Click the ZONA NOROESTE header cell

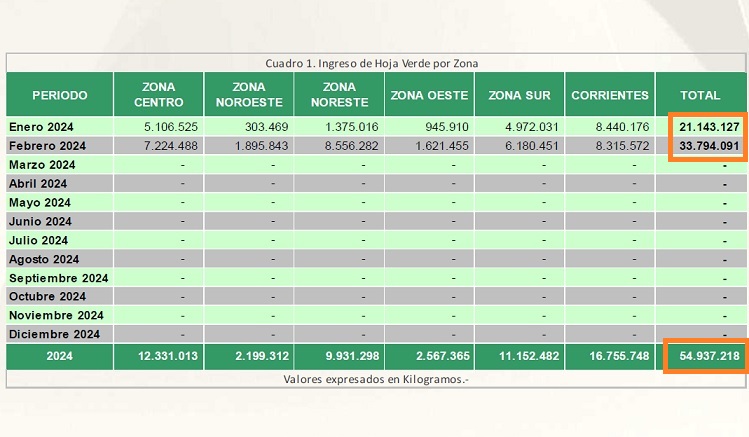pyautogui.click(x=249, y=95)
